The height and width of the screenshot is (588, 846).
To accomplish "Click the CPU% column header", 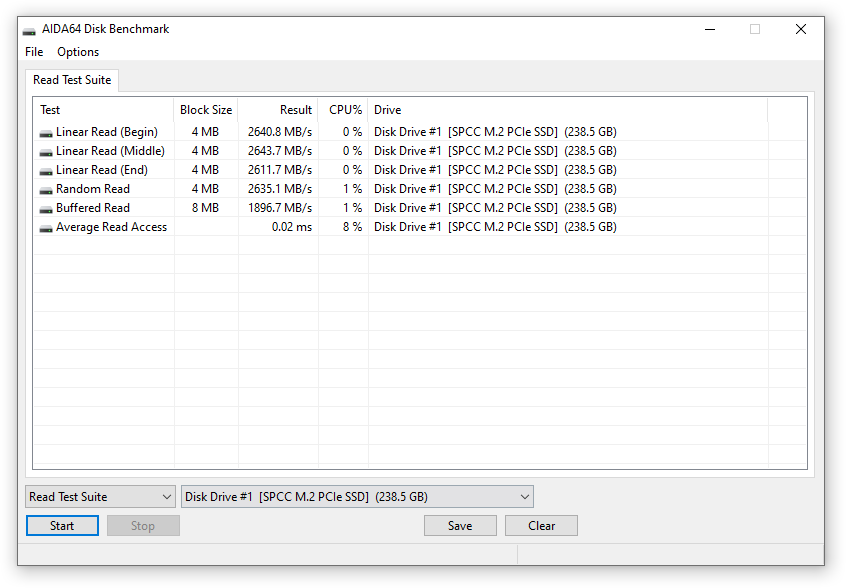I will pos(344,110).
